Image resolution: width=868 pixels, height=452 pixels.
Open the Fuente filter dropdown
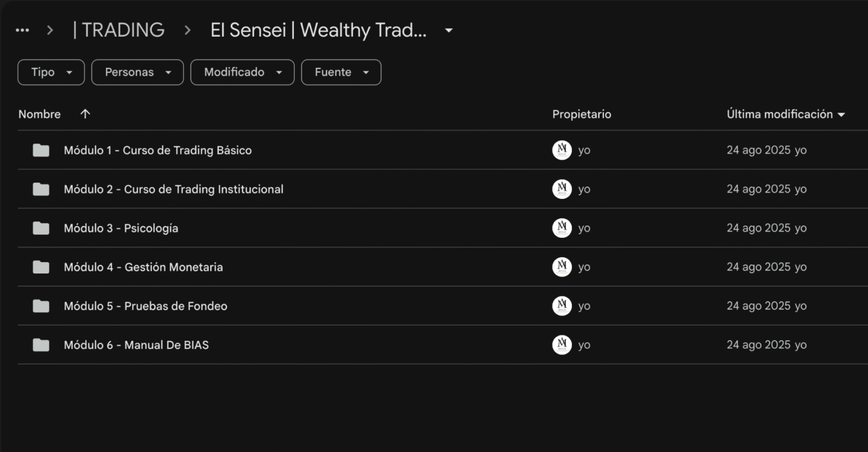click(x=341, y=72)
